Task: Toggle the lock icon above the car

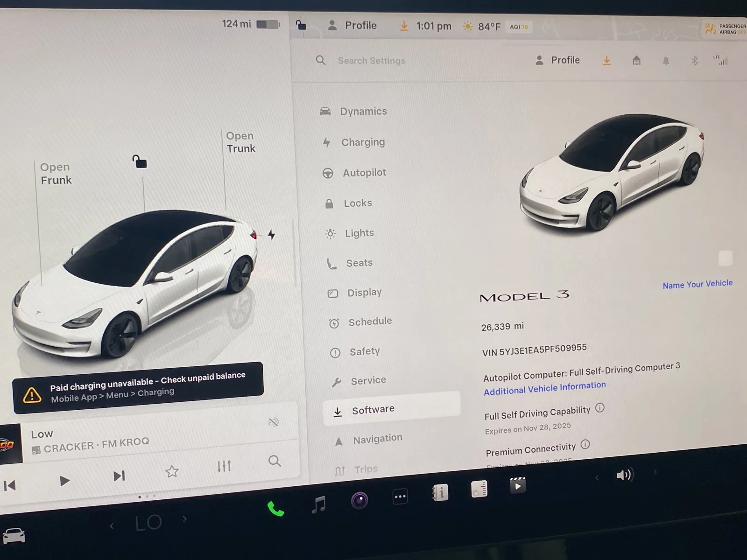Action: click(140, 161)
